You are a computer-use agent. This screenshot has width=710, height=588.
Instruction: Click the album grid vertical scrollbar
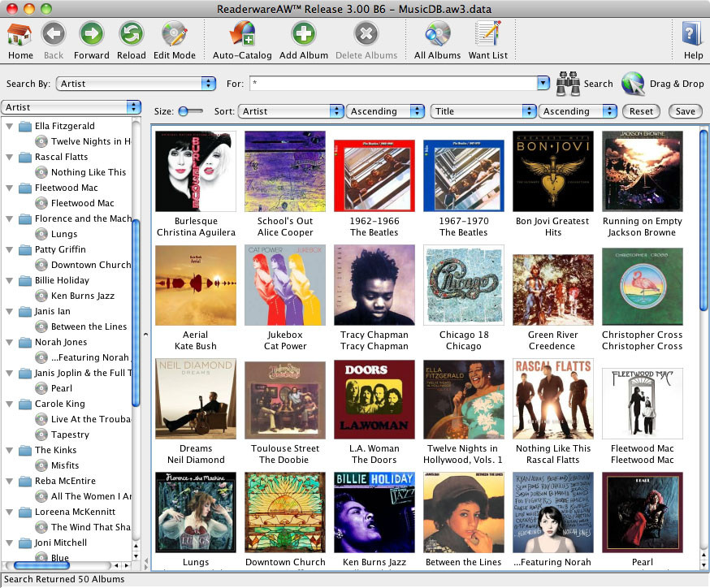click(x=704, y=220)
